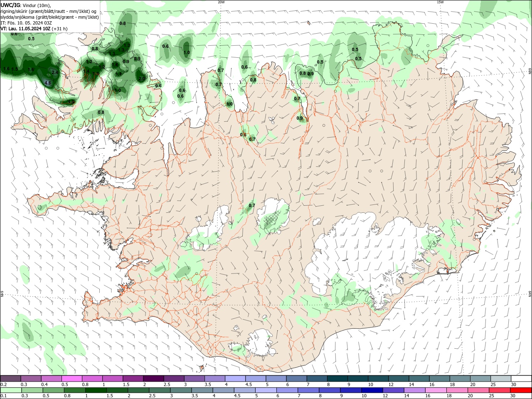Click the darkest purple swatch labeled 2 in top legend row
The image size is (532, 399).
click(153, 379)
